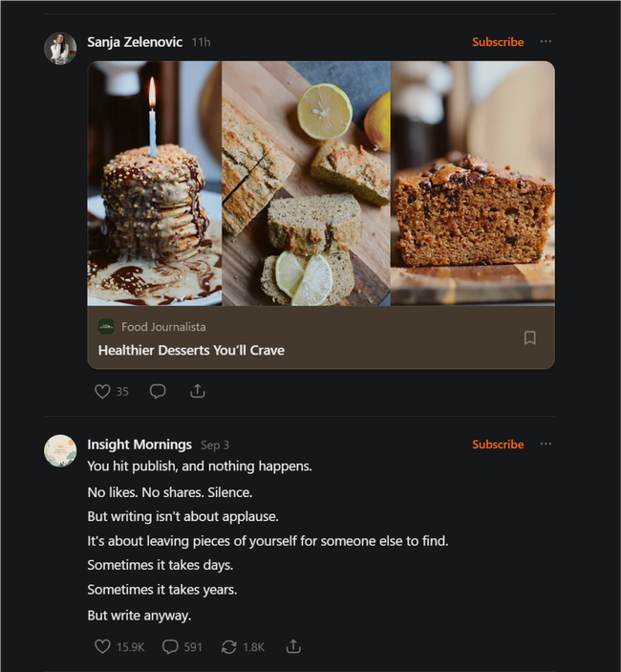Viewport: 621px width, 672px height.
Task: View the chocolate chip loaf photo
Action: (472, 184)
